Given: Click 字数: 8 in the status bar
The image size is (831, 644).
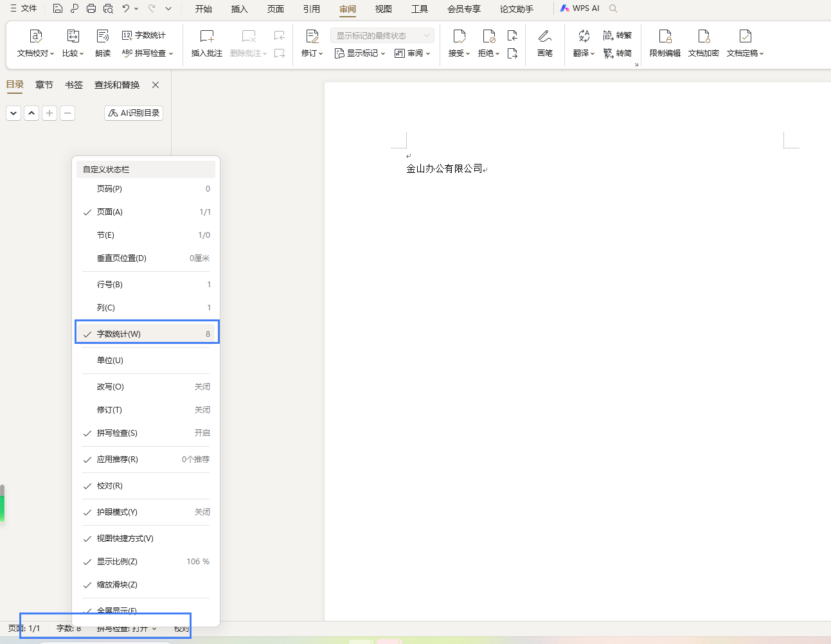Looking at the screenshot, I should pyautogui.click(x=69, y=629).
